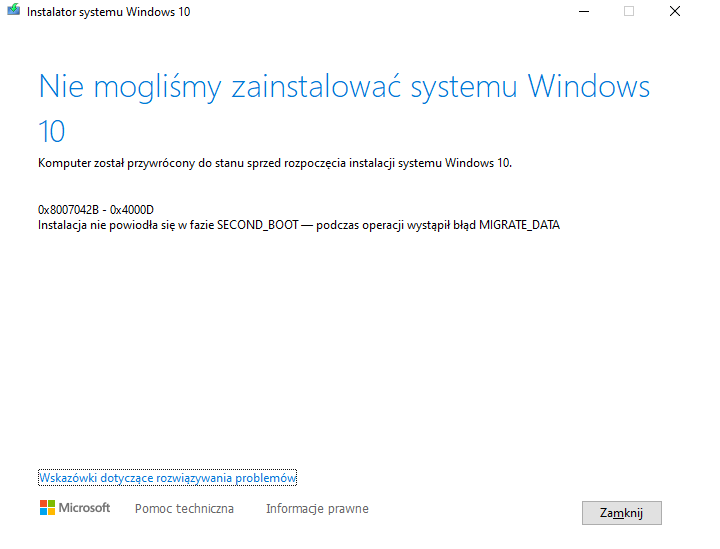Screen dimensions: 720x549
Task: Click the error code 0x8007042B - 0x4000D
Action: coord(96,210)
